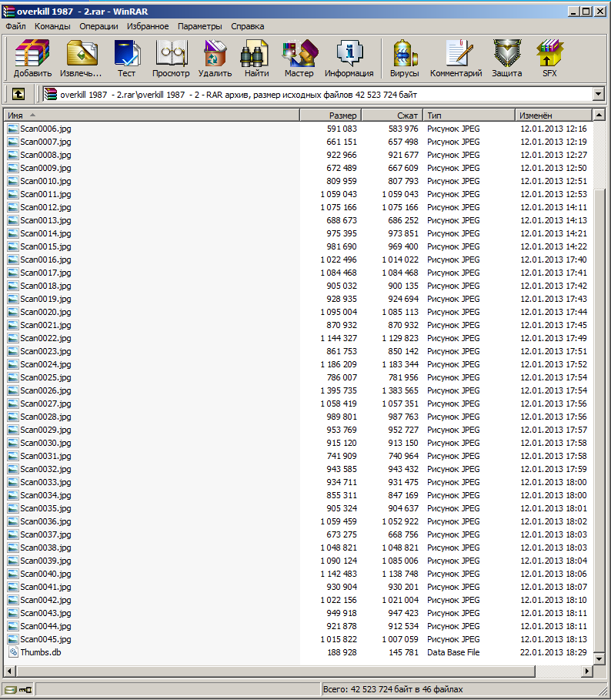Select file Scan0008.jpg
Viewport: 611px width, 700px height.
point(45,155)
